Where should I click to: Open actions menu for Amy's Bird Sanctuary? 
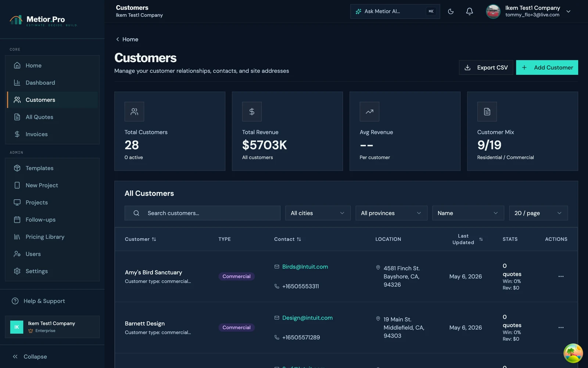(x=561, y=276)
